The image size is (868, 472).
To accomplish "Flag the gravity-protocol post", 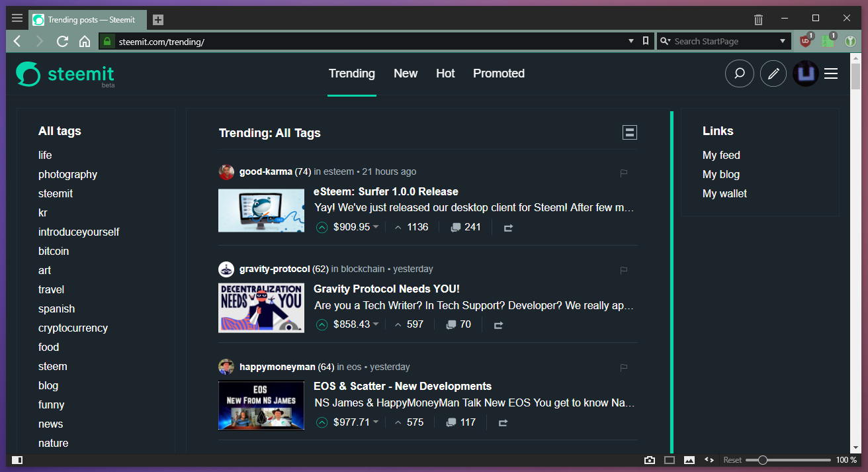I will (623, 270).
